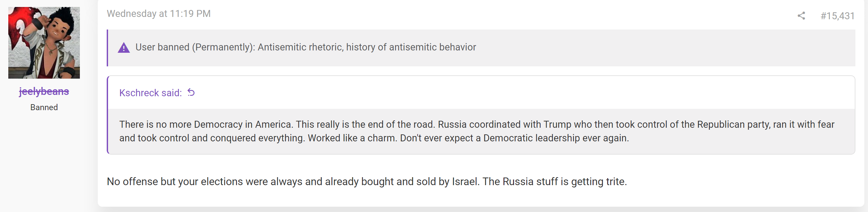Follow the "Kschreck said:" quote link

[x=150, y=93]
